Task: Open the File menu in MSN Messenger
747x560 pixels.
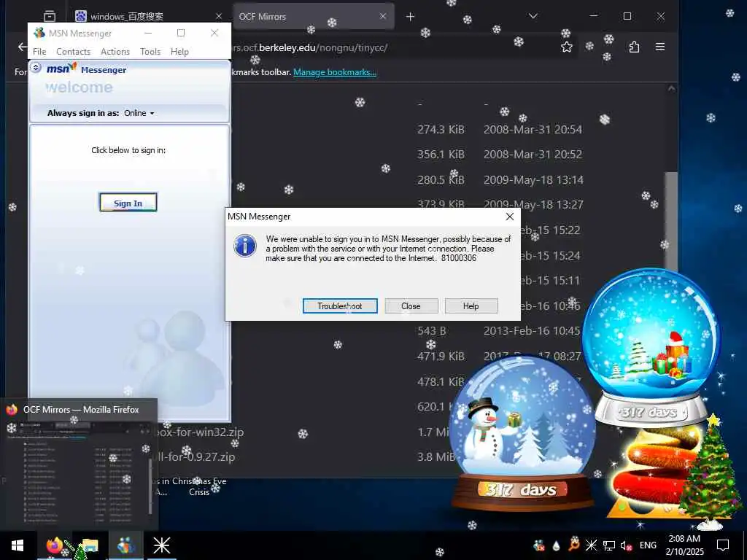Action: pyautogui.click(x=39, y=52)
